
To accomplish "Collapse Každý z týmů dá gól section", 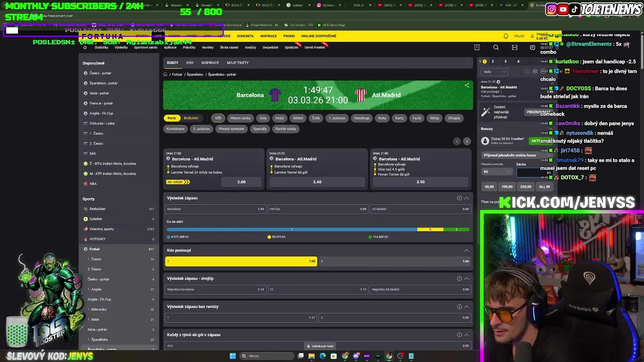I will (466, 335).
